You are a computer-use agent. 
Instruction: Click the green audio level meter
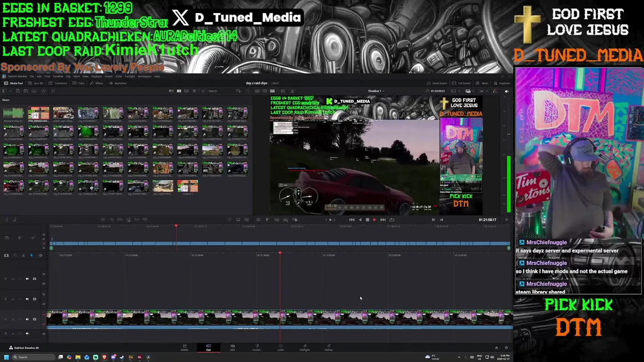[x=509, y=184]
